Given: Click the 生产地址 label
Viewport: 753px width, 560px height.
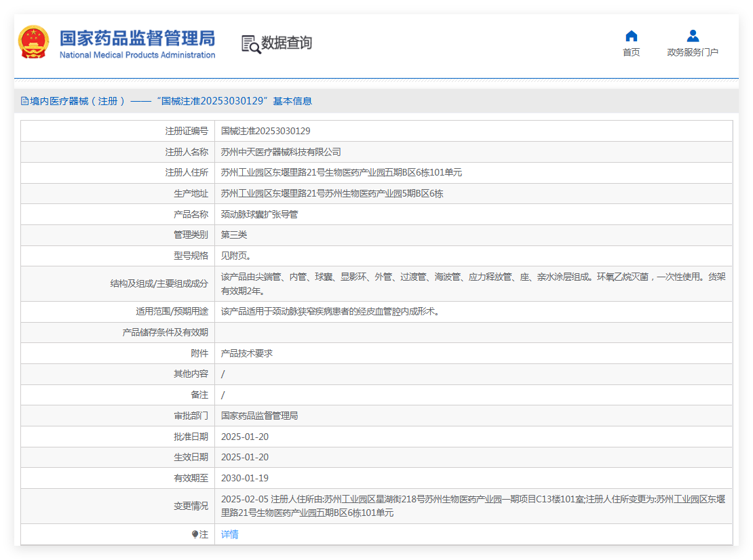Looking at the screenshot, I should pyautogui.click(x=191, y=193).
